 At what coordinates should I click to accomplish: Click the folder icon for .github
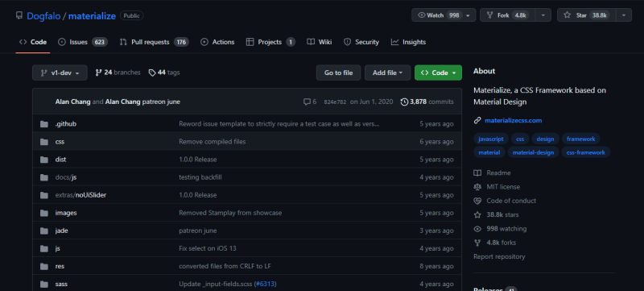(44, 123)
